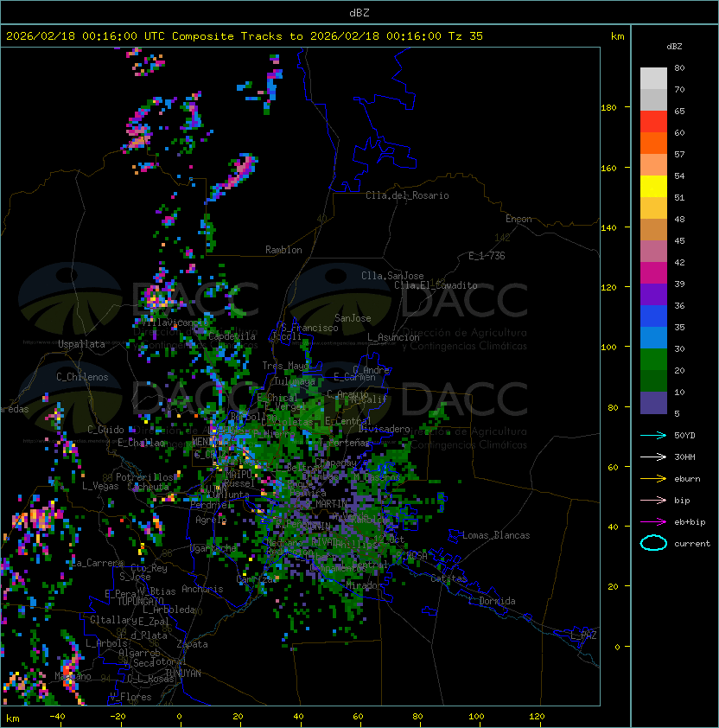The image size is (719, 728).
Task: Click the La_Carrera map label
Action: click(98, 563)
